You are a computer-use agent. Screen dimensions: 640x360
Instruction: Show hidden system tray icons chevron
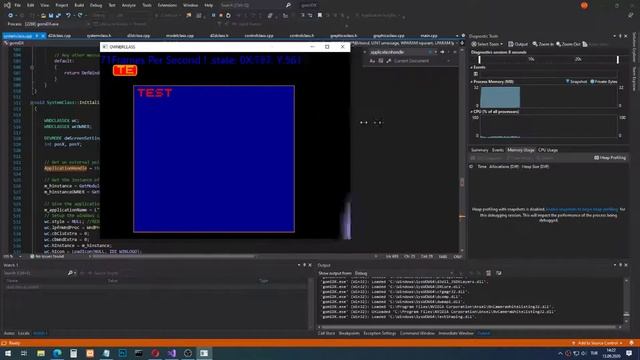pyautogui.click(x=560, y=353)
